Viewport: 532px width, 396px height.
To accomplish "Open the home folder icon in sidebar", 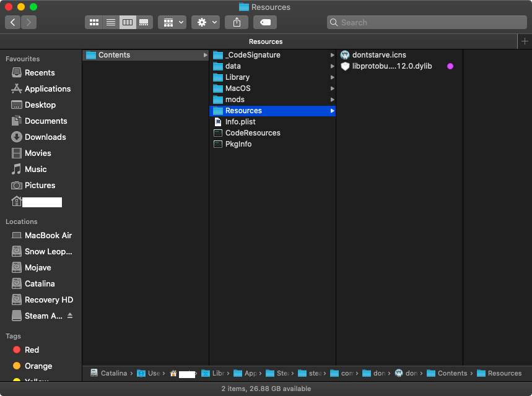I will (16, 201).
